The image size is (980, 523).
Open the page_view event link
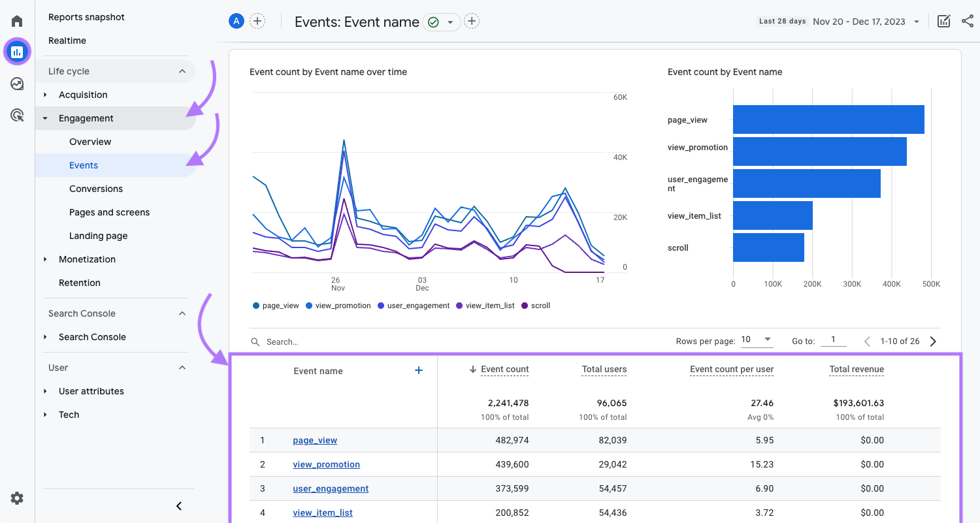tap(314, 440)
